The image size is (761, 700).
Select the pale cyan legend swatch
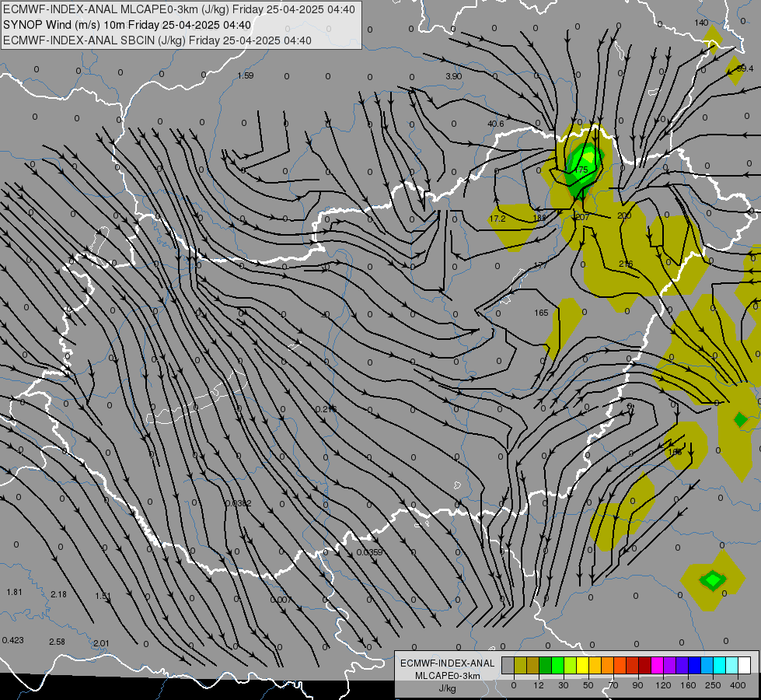coord(731,665)
